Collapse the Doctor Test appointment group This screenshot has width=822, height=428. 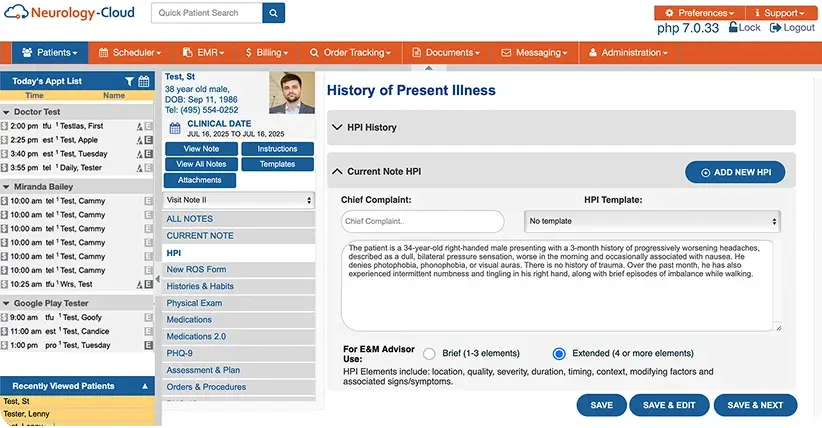[x=6, y=112]
